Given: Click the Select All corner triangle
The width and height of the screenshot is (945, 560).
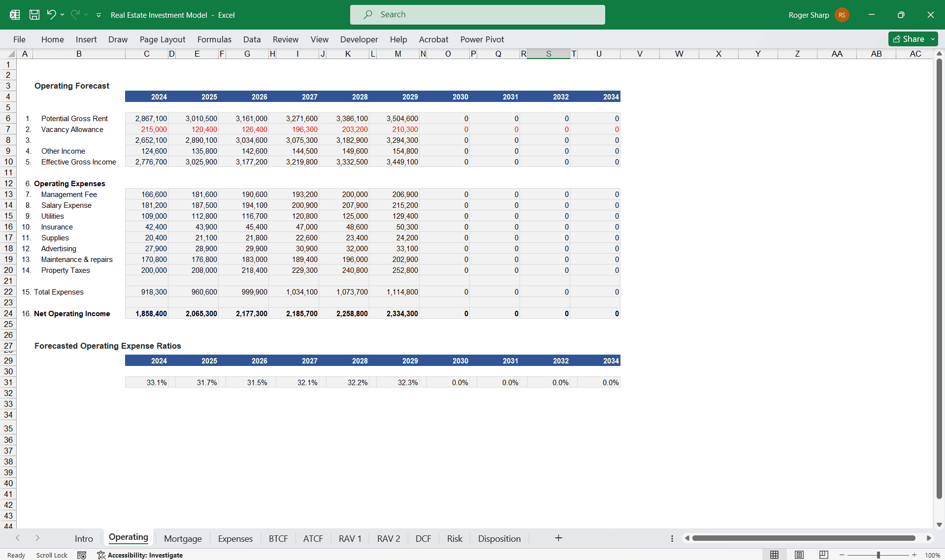Looking at the screenshot, I should [11, 54].
